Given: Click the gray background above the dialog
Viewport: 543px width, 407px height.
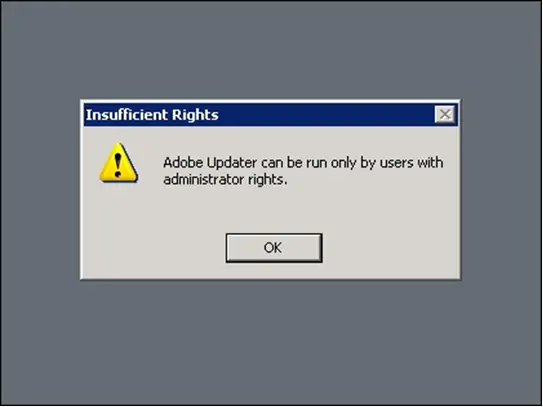Looking at the screenshot, I should [270, 50].
